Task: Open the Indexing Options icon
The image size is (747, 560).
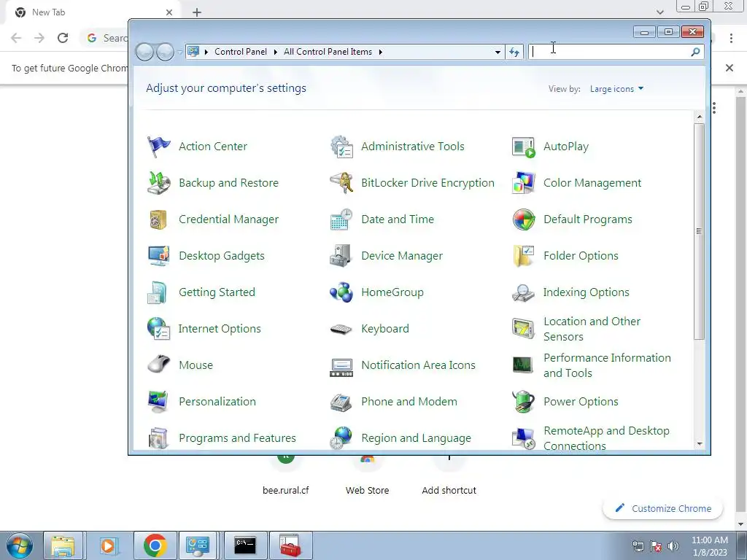Action: 524,292
